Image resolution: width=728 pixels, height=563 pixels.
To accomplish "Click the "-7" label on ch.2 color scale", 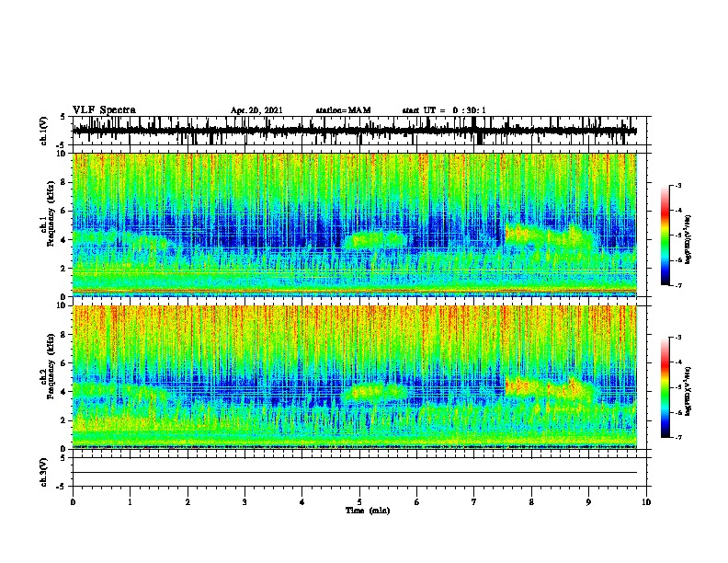I will (677, 437).
